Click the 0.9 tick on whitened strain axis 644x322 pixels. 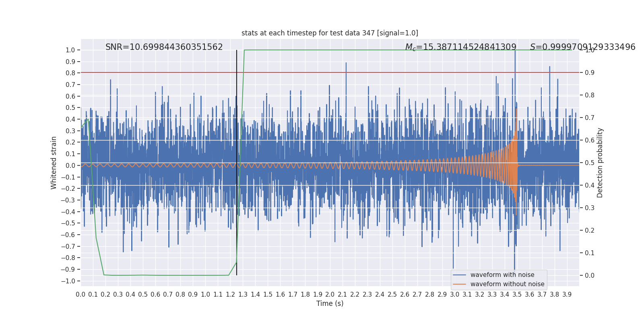click(70, 62)
